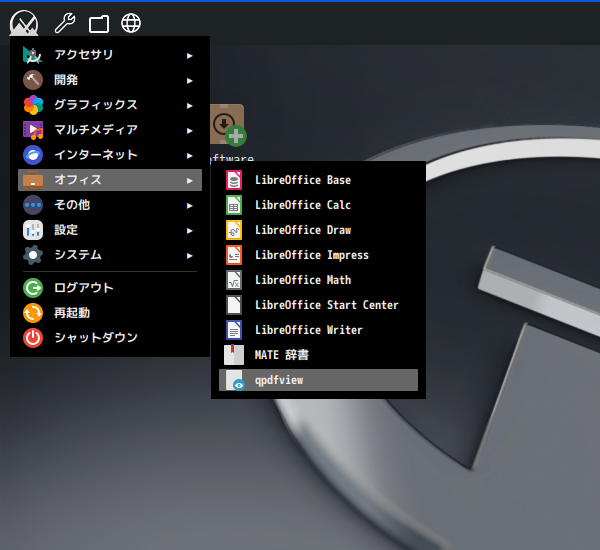This screenshot has width=600, height=550.
Task: Click the LibreOffice Calc spreadsheet icon
Action: coord(234,205)
